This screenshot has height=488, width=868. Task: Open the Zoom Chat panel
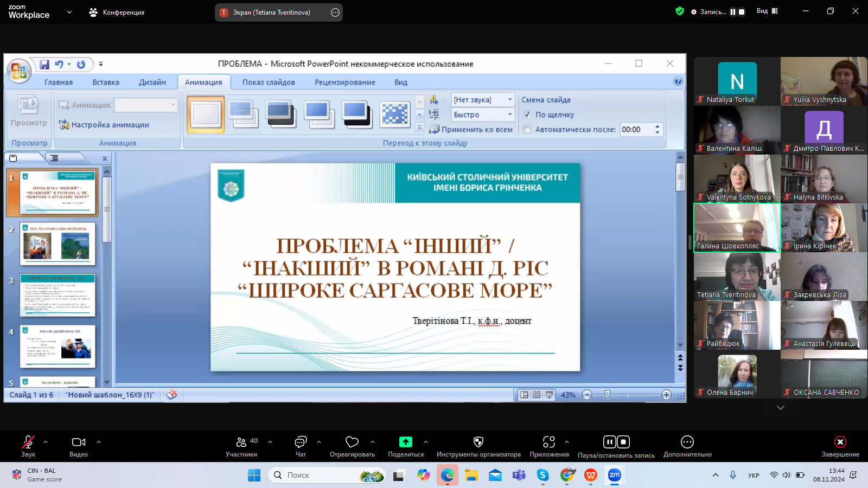(x=301, y=442)
